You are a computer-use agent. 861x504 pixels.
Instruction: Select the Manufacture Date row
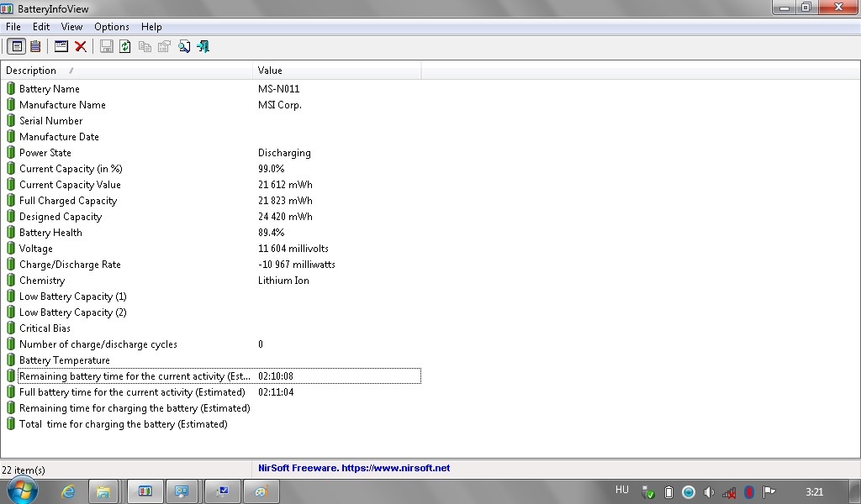coord(211,136)
